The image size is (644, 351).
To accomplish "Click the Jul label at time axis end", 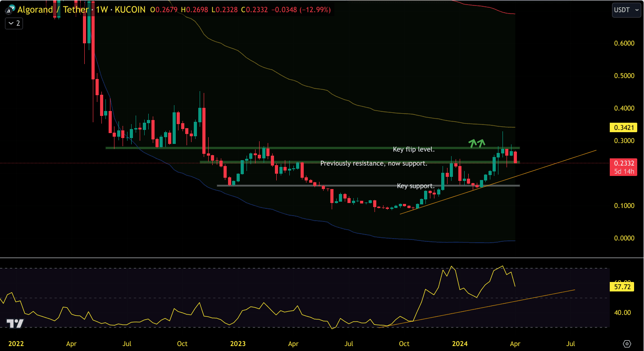I will point(571,344).
